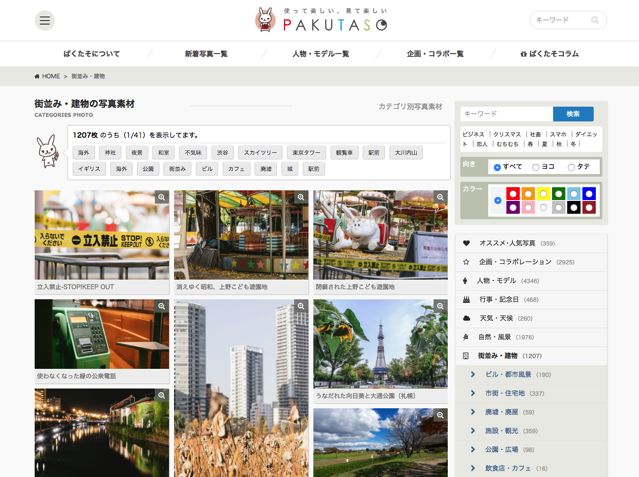Image resolution: width=639 pixels, height=477 pixels.
Task: Click the blue 検索 search button
Action: pyautogui.click(x=573, y=114)
